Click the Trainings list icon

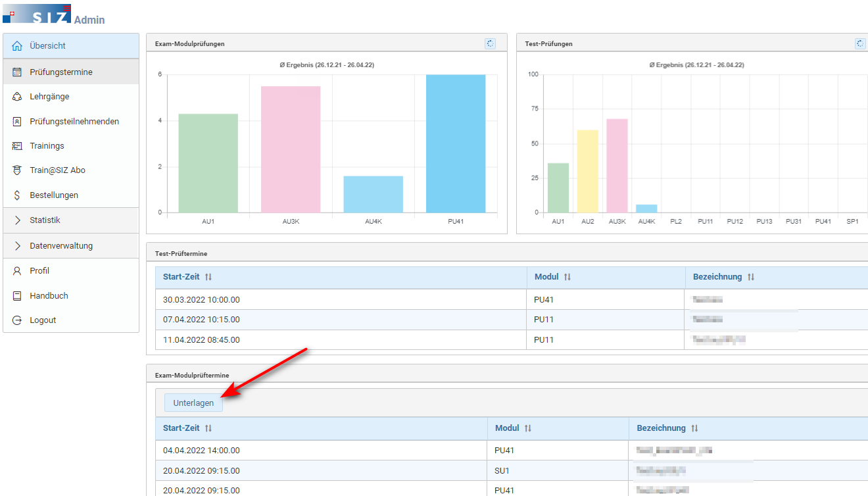coord(17,146)
